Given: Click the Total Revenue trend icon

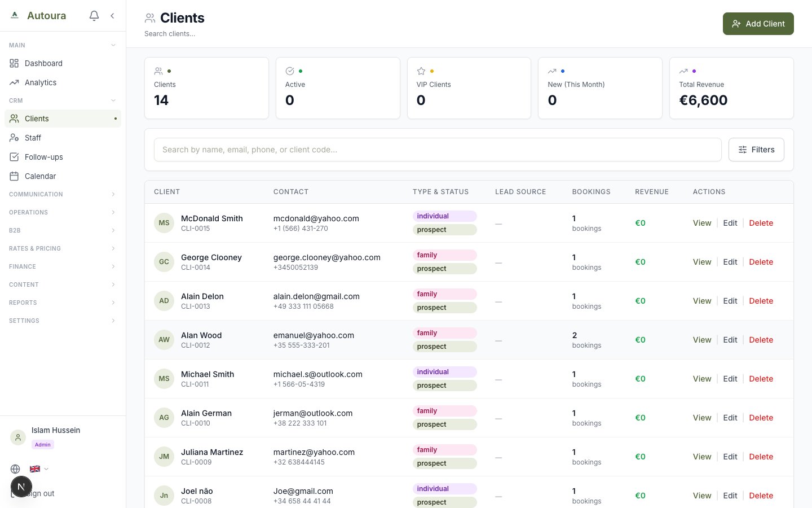Looking at the screenshot, I should pos(683,71).
